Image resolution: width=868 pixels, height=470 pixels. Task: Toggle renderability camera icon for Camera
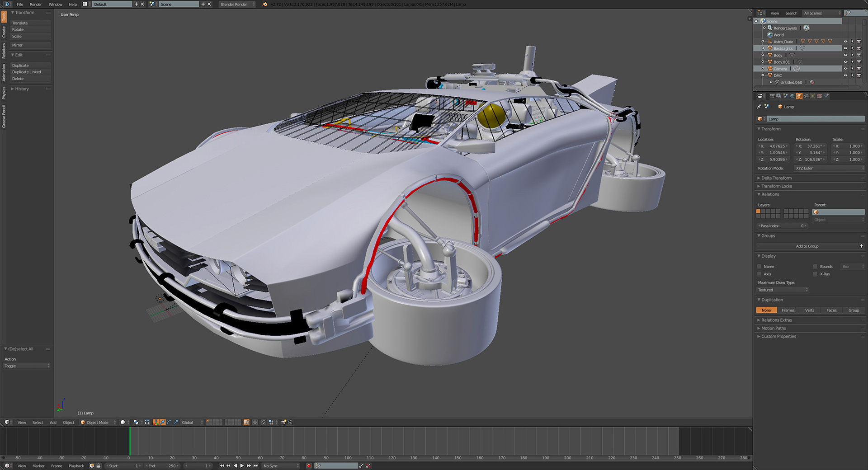tap(859, 69)
